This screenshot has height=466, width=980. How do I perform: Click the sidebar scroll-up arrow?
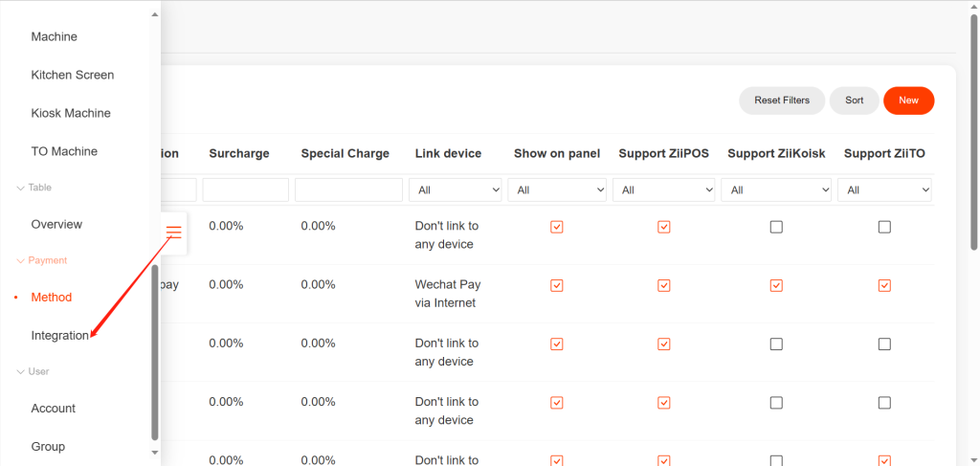pyautogui.click(x=155, y=14)
